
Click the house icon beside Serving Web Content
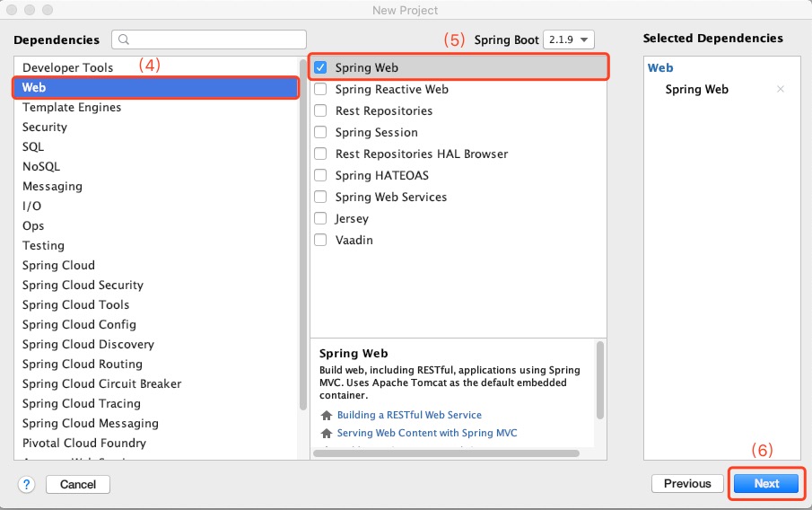pos(327,434)
